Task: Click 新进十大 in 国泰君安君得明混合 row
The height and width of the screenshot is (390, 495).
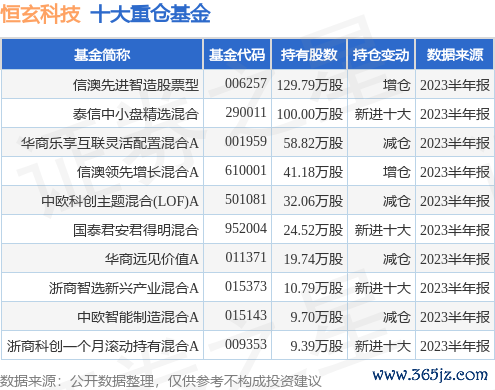Action: click(x=382, y=230)
